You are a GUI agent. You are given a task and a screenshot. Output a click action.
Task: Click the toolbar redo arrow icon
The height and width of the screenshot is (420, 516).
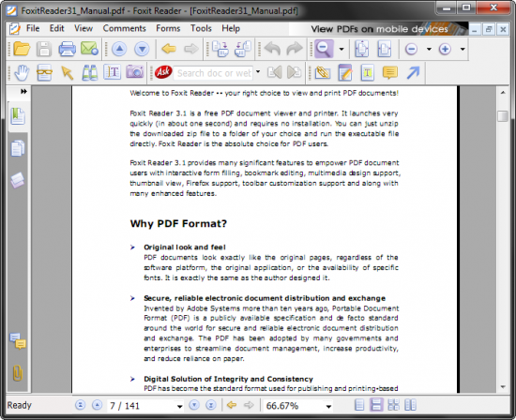[x=295, y=49]
